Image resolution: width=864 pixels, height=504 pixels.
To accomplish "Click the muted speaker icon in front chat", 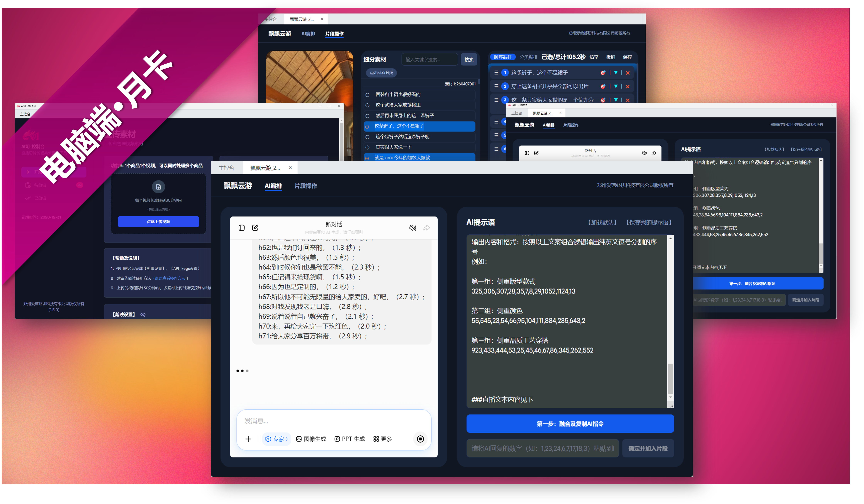I will (413, 228).
